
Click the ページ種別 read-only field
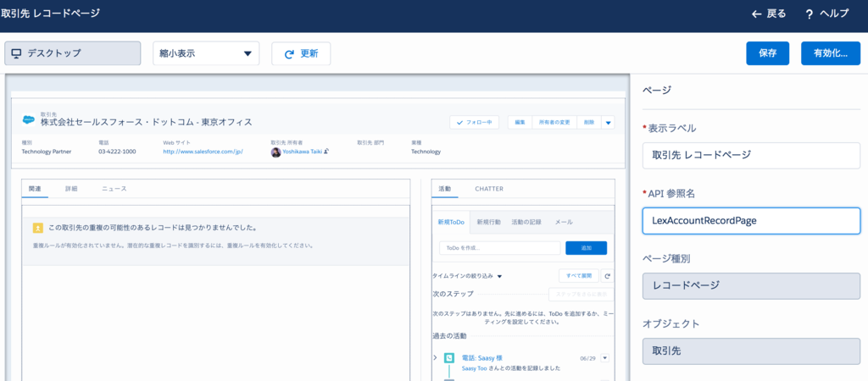coord(751,285)
